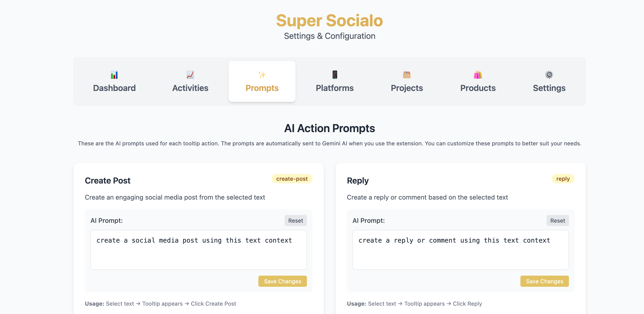The height and width of the screenshot is (314, 644).
Task: Reset the Reply AI prompt
Action: point(558,220)
